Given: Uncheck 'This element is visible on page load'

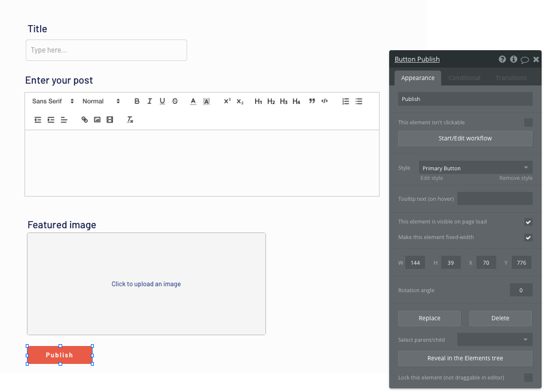Looking at the screenshot, I should tap(528, 222).
